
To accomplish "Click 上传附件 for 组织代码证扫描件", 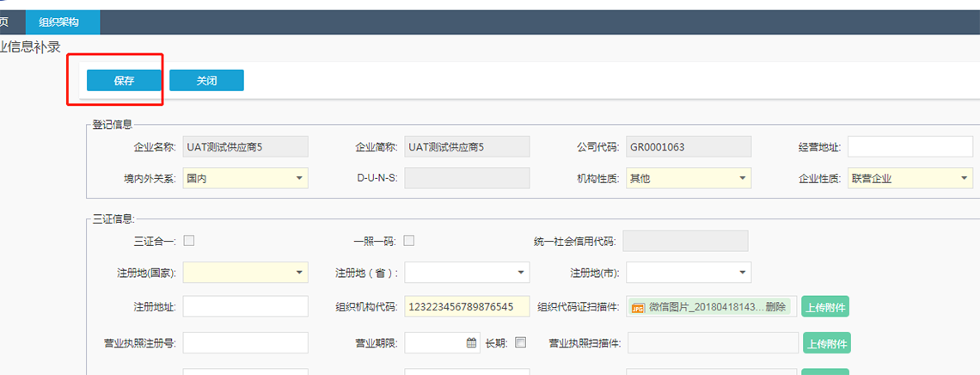I will point(825,307).
